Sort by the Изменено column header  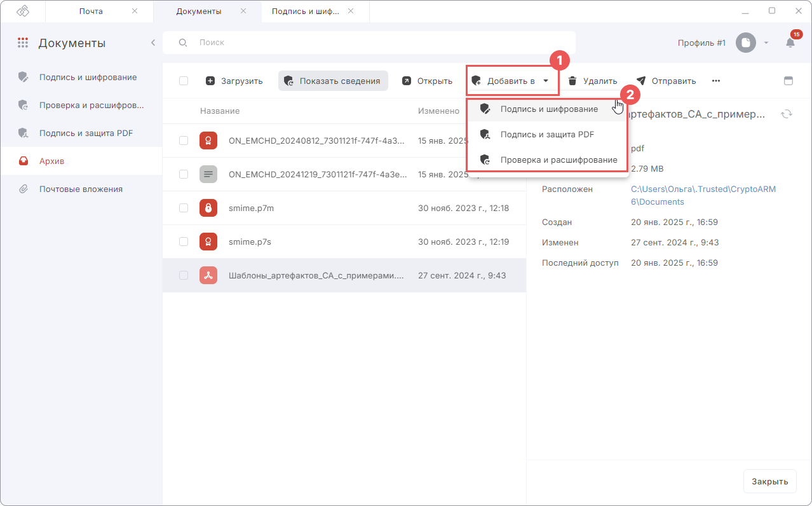coord(438,111)
